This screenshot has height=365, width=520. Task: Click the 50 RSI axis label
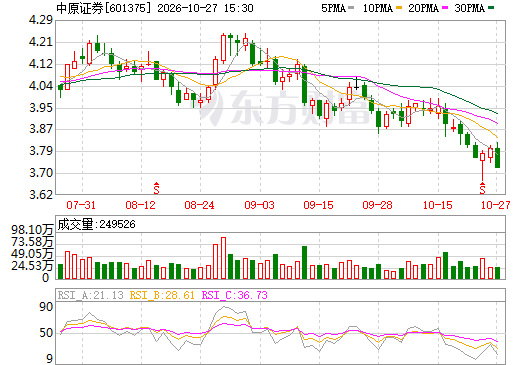click(x=46, y=333)
